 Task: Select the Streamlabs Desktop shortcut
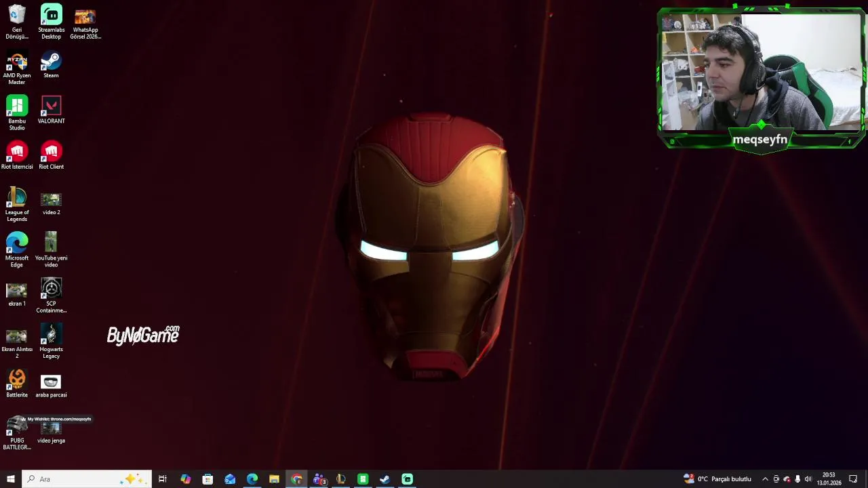pyautogui.click(x=51, y=22)
